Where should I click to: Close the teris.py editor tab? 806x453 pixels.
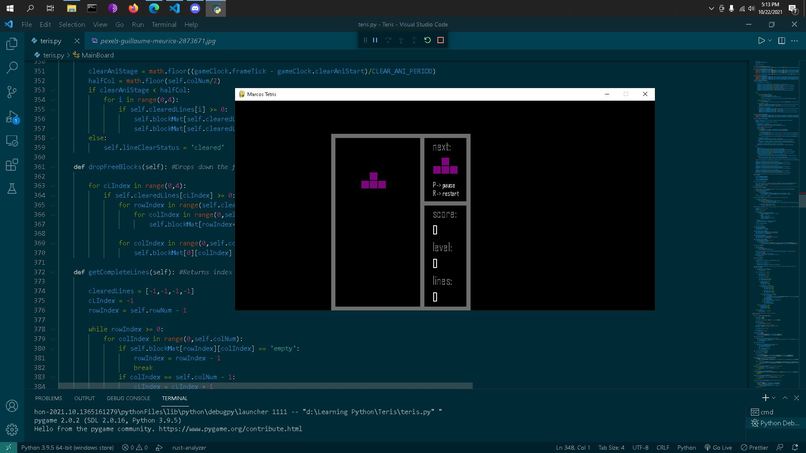(77, 41)
